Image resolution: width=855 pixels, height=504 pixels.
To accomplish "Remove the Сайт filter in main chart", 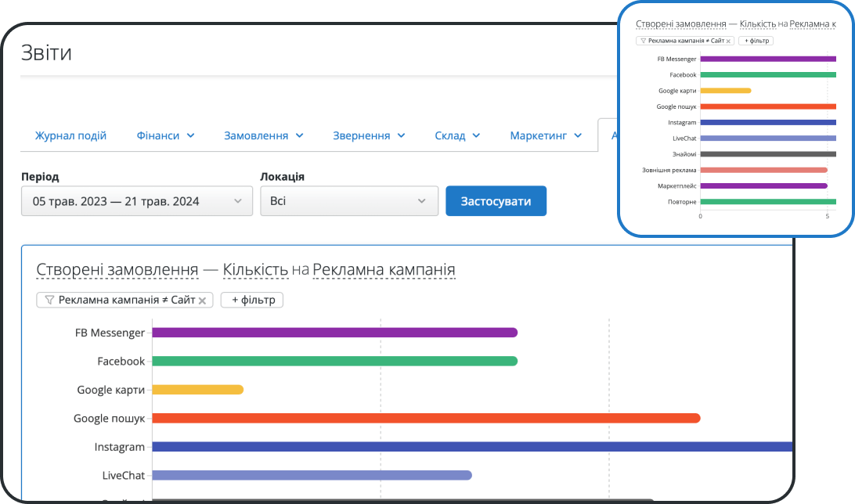I will click(202, 301).
